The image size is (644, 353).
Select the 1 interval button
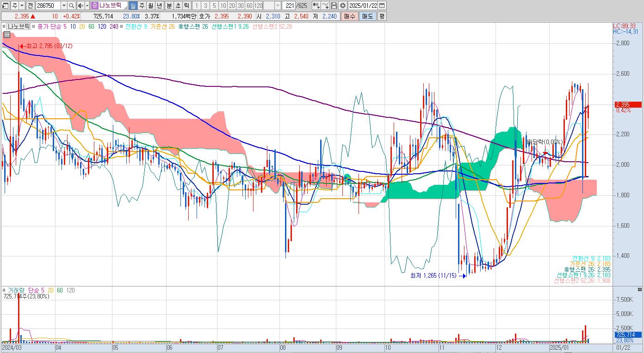click(197, 6)
